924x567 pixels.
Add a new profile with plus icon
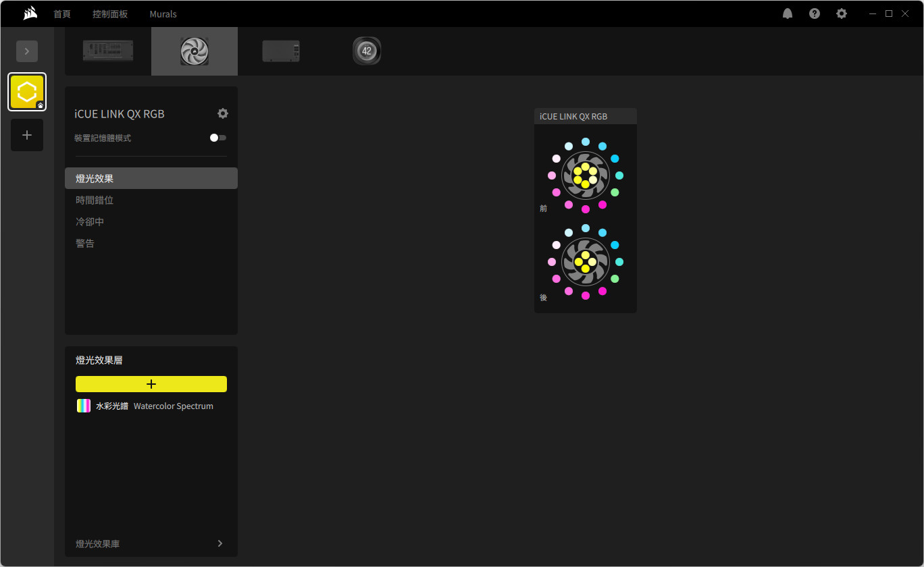[27, 135]
